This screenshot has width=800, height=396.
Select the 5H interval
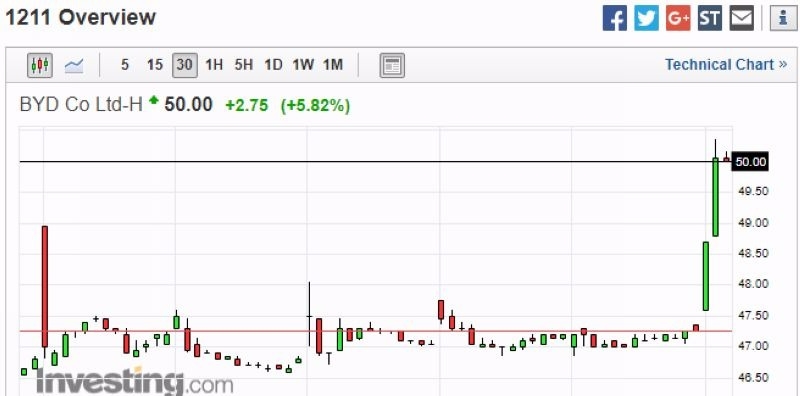244,65
